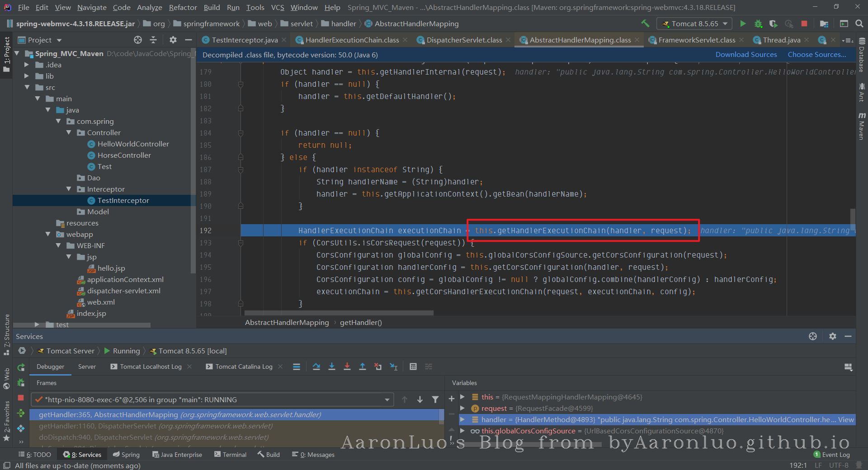Stop the server with red square in toolbar
This screenshot has height=470, width=868.
(x=804, y=23)
